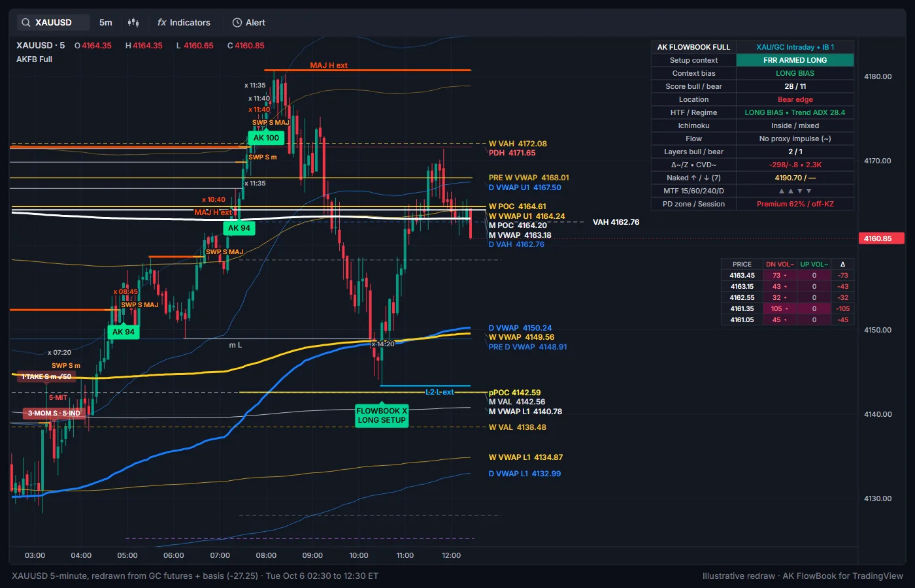The width and height of the screenshot is (915, 588).
Task: Change the 5m timeframe interval
Action: [x=106, y=22]
